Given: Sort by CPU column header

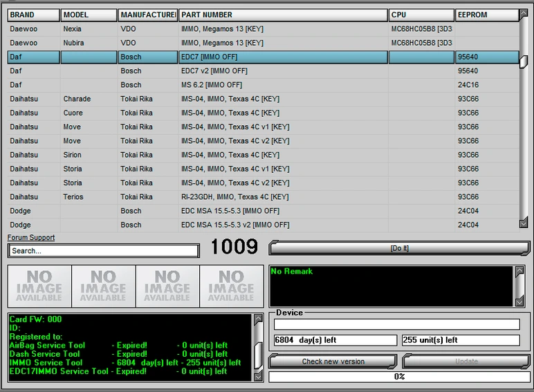Looking at the screenshot, I should [x=421, y=15].
